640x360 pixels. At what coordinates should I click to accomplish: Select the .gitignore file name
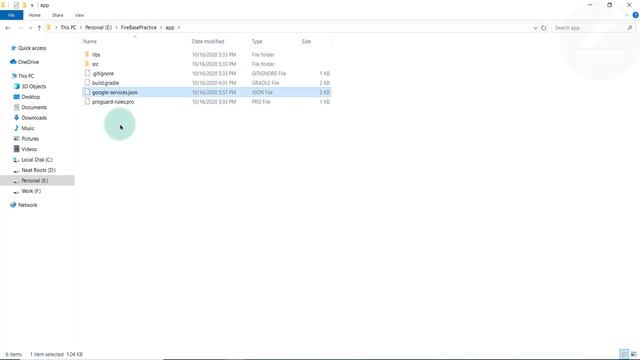pyautogui.click(x=103, y=73)
